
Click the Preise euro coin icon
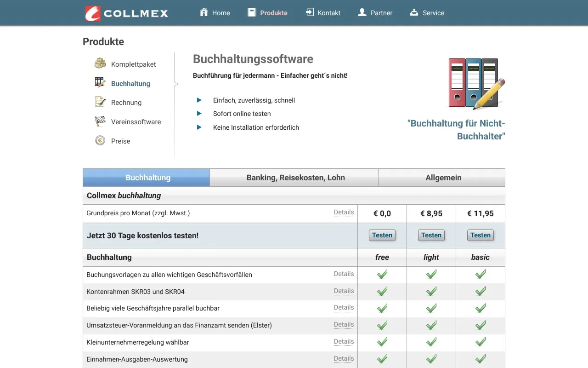click(x=100, y=140)
